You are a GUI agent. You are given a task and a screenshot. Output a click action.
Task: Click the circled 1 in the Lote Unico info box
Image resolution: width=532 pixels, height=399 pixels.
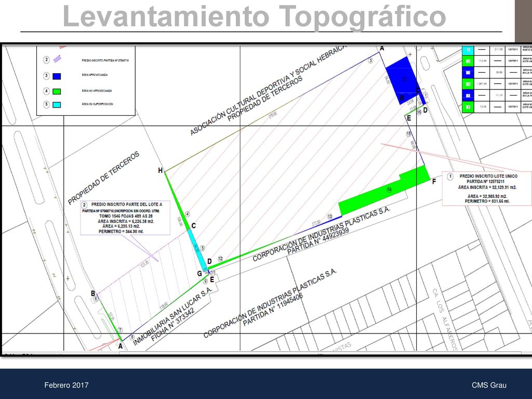pyautogui.click(x=450, y=177)
